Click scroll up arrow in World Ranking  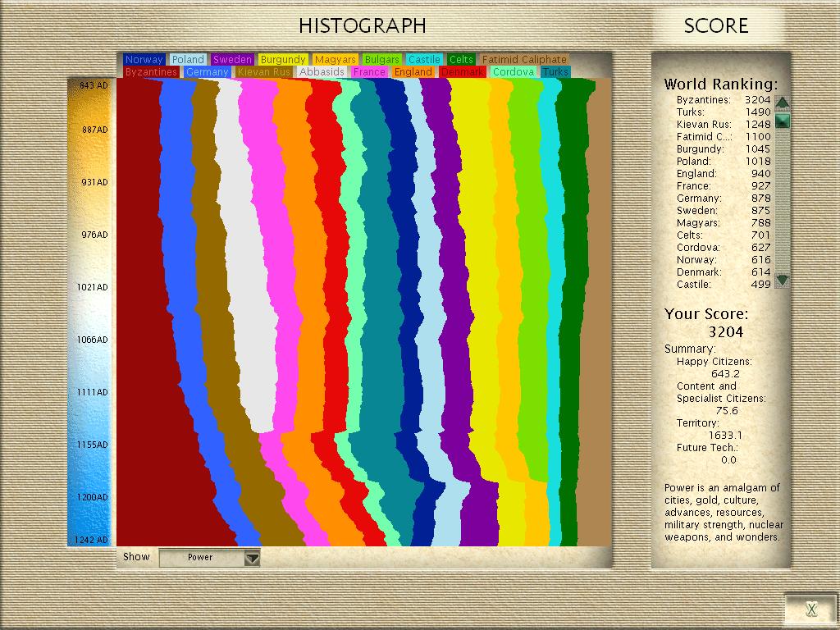pos(782,103)
